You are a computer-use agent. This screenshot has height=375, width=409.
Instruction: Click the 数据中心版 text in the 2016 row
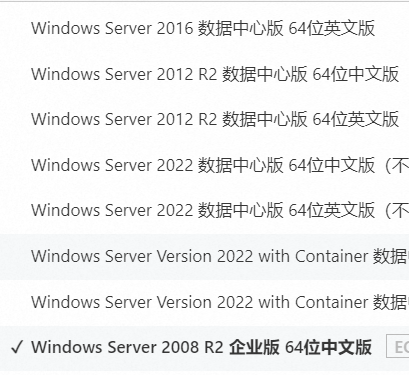pos(241,28)
